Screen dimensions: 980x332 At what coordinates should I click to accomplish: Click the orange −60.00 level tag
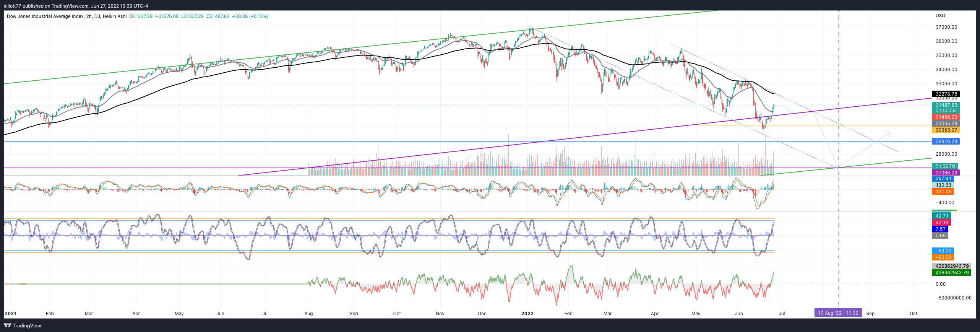[x=943, y=257]
